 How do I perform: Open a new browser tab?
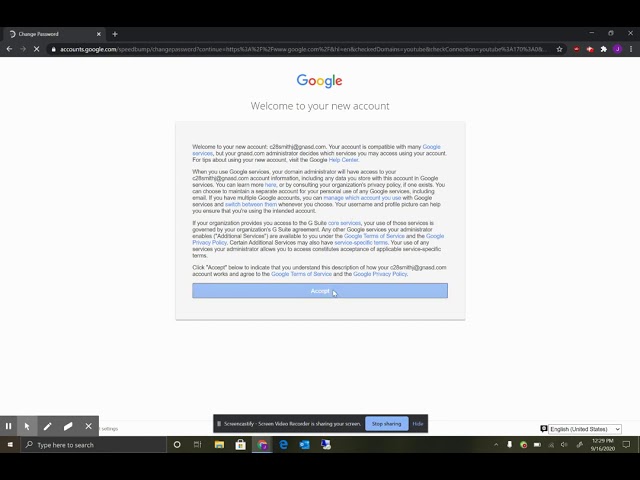coord(115,34)
